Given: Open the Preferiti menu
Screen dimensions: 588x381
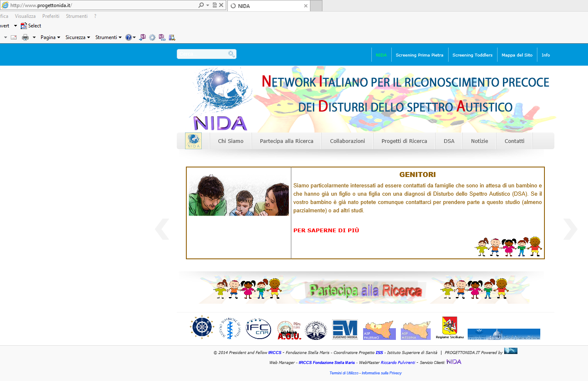Looking at the screenshot, I should [51, 16].
